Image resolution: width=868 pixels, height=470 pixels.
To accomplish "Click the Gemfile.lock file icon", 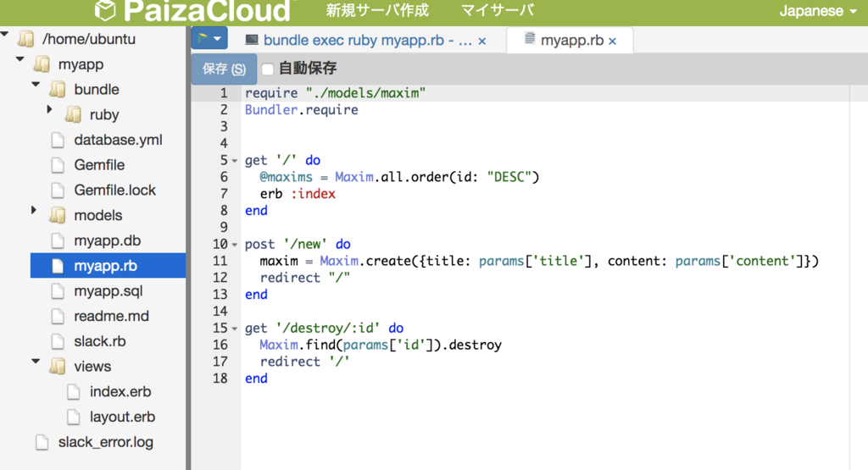I will click(58, 191).
